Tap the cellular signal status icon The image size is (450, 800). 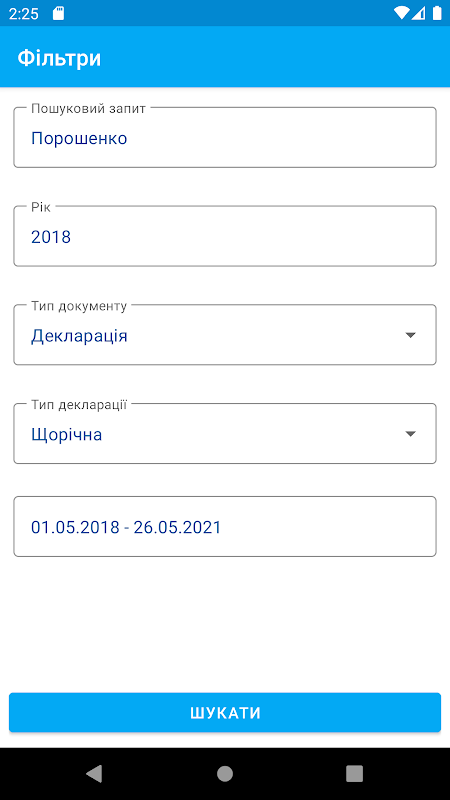[419, 13]
